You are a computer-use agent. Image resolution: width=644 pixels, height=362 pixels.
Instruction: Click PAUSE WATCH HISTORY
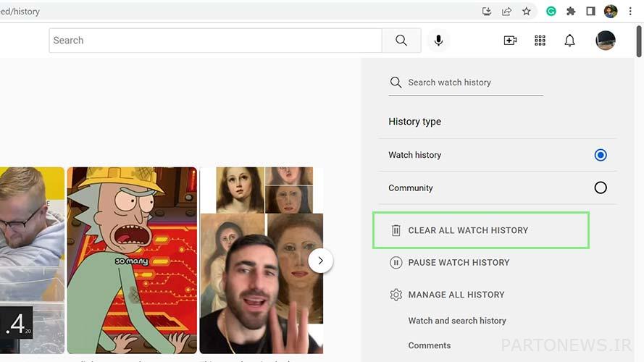click(x=459, y=262)
